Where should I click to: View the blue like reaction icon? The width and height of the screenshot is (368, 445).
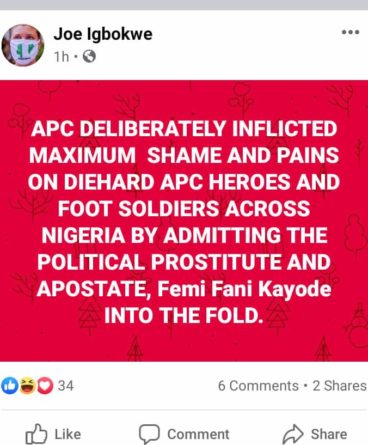(x=10, y=386)
